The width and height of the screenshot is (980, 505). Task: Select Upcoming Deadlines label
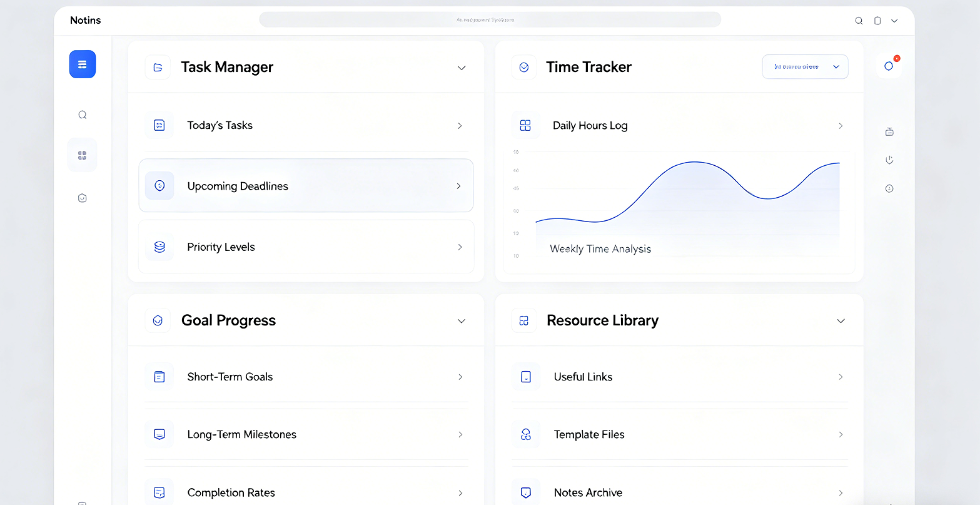point(238,186)
